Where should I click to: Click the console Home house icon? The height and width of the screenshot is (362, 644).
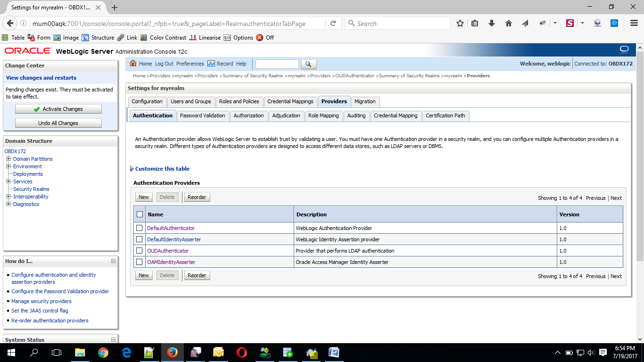pyautogui.click(x=133, y=64)
